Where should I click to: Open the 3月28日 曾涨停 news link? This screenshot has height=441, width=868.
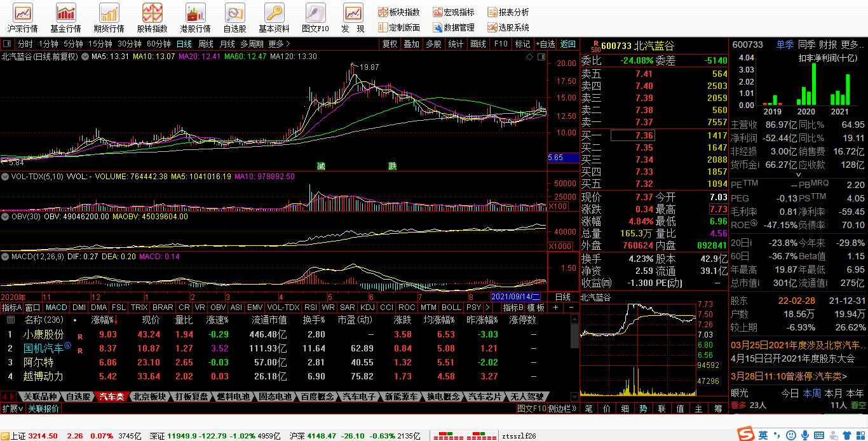[x=789, y=376]
